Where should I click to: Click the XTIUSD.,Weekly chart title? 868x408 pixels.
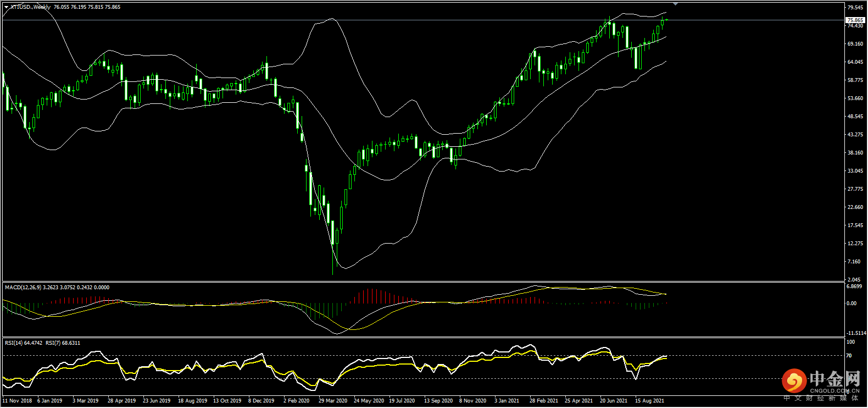tap(31, 7)
